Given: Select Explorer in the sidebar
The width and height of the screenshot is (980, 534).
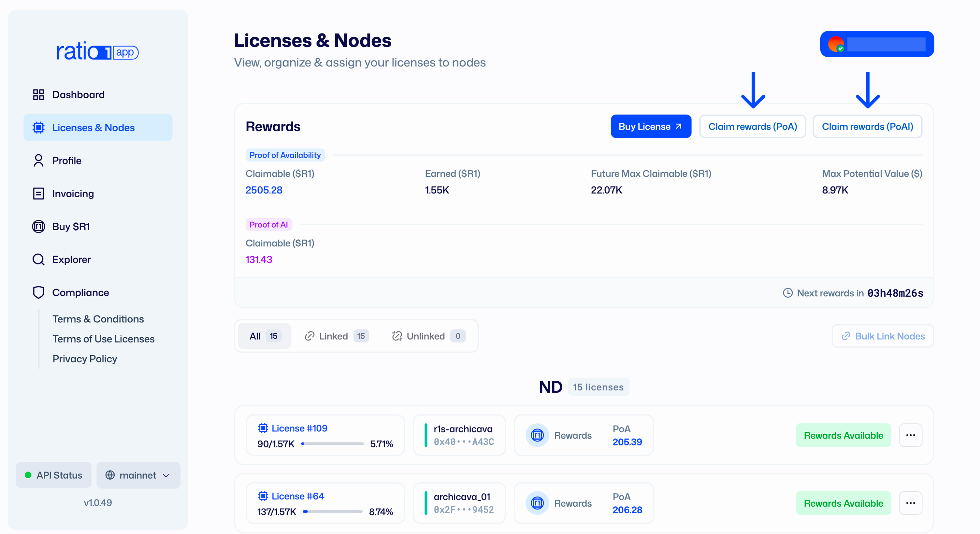Looking at the screenshot, I should pos(98,260).
